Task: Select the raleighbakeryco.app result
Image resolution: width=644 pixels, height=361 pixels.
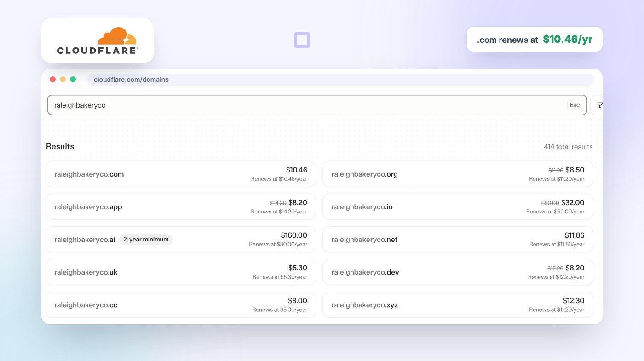Action: click(x=181, y=207)
